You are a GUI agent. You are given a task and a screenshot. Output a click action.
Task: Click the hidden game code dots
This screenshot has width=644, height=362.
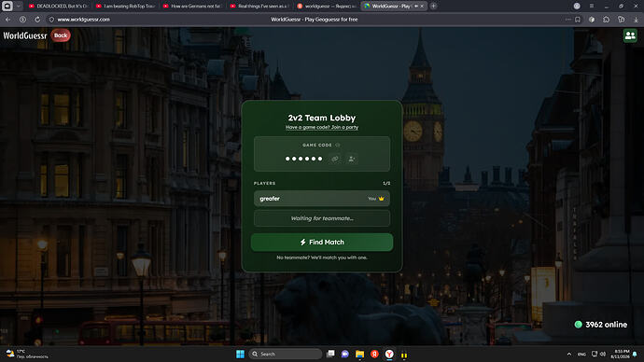(304, 159)
